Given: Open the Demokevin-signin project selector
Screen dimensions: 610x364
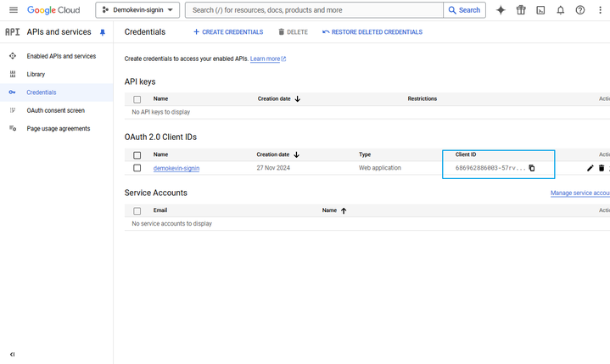Looking at the screenshot, I should [x=137, y=10].
